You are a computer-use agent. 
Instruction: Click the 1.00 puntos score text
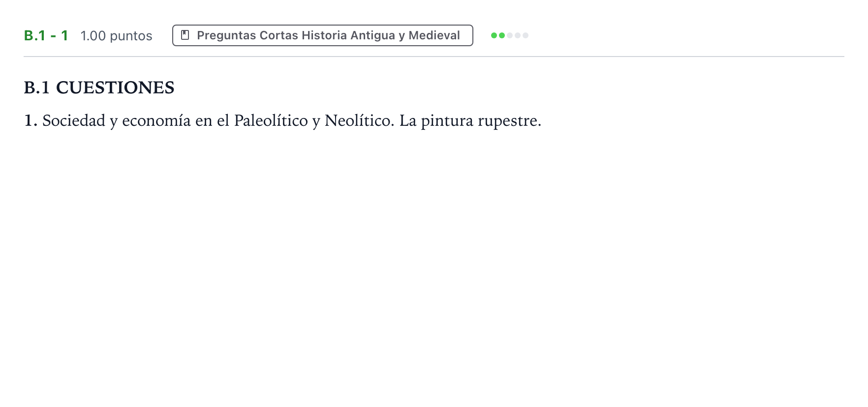[x=117, y=36]
